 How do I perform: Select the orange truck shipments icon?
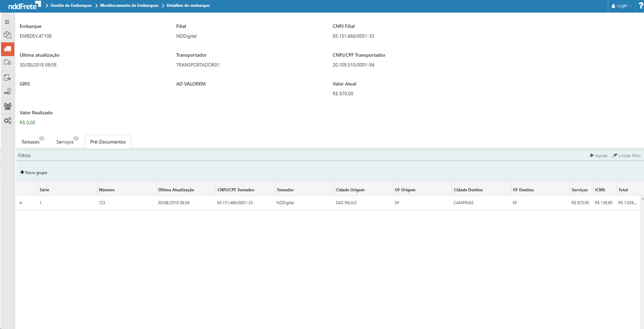(x=7, y=49)
